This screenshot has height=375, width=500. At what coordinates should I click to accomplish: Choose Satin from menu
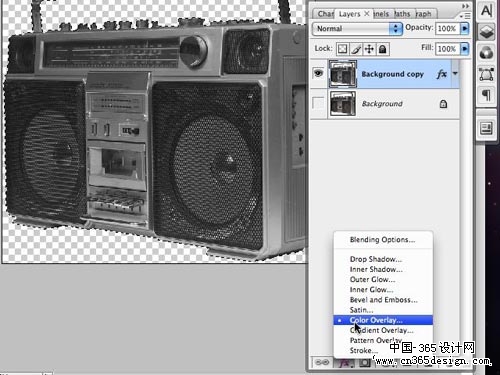(383, 310)
